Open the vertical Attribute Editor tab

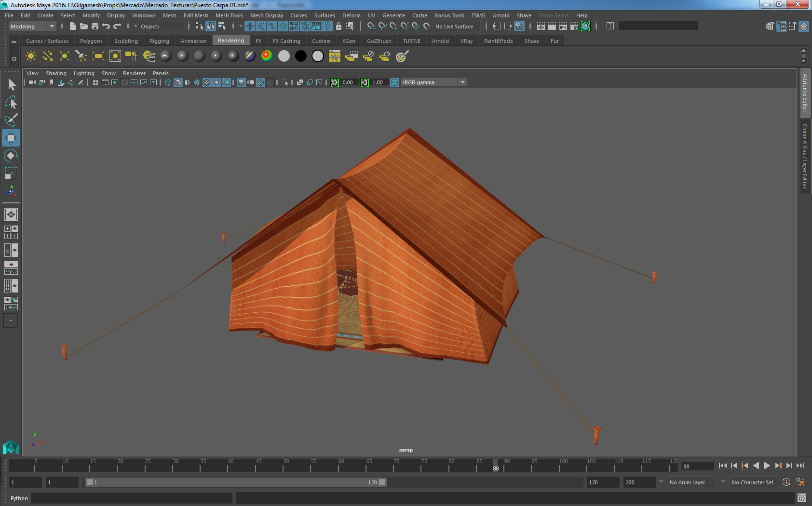[805, 93]
